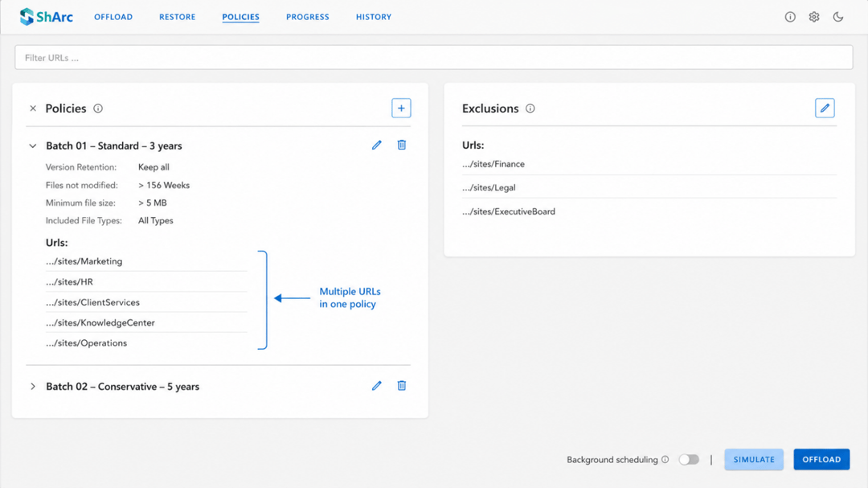Click the '> 156 Weeks' value

point(164,186)
